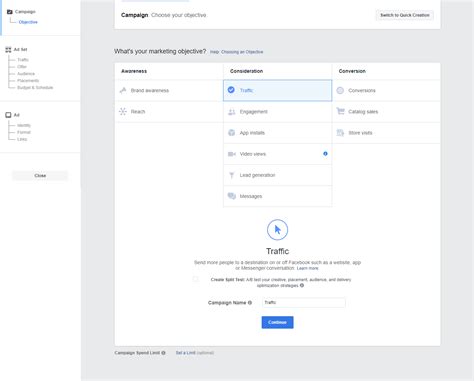Choose the Video views camera icon
The image size is (474, 381).
click(231, 154)
